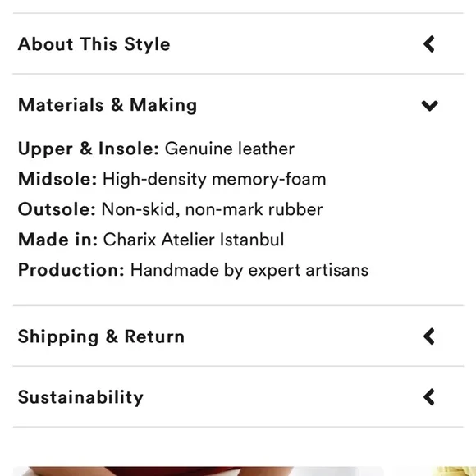Click the Production bold label

[71, 270]
